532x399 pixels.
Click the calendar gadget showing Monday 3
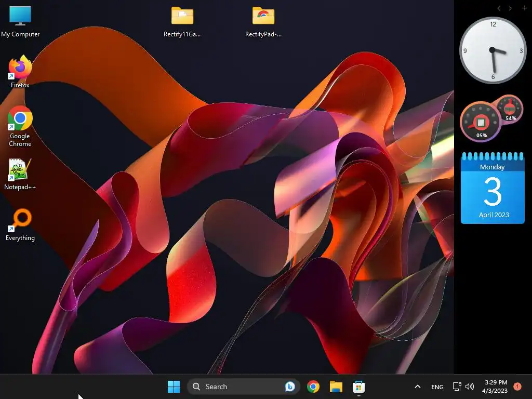[x=493, y=188]
